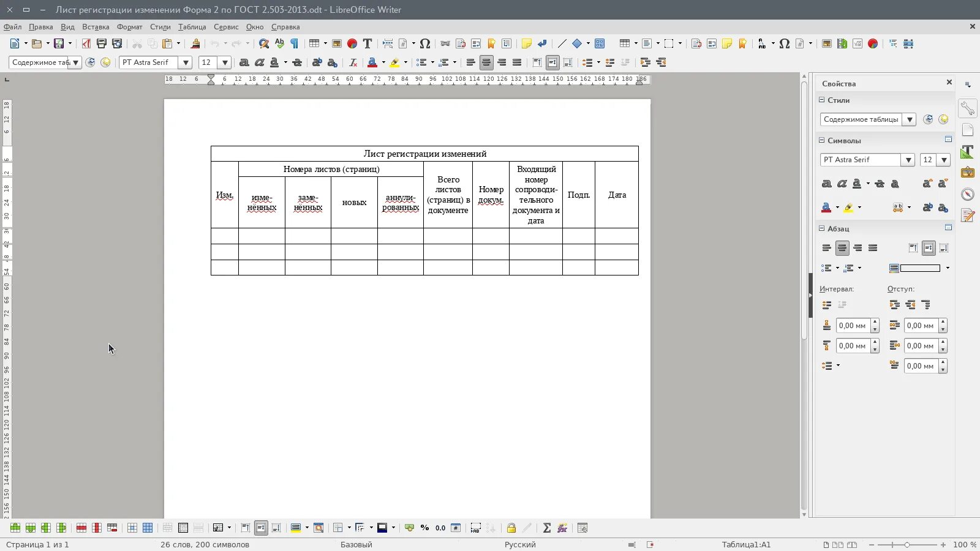
Task: Open font size dropdown in toolbar
Action: pos(225,62)
